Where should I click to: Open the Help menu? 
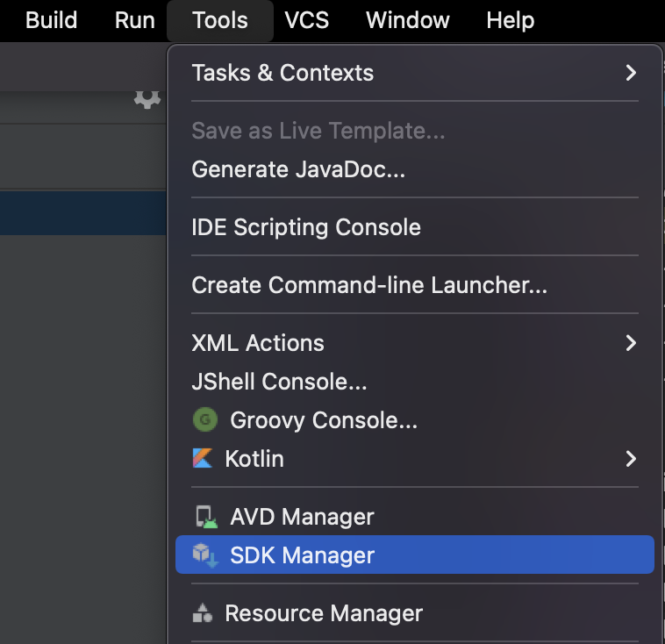tap(511, 20)
